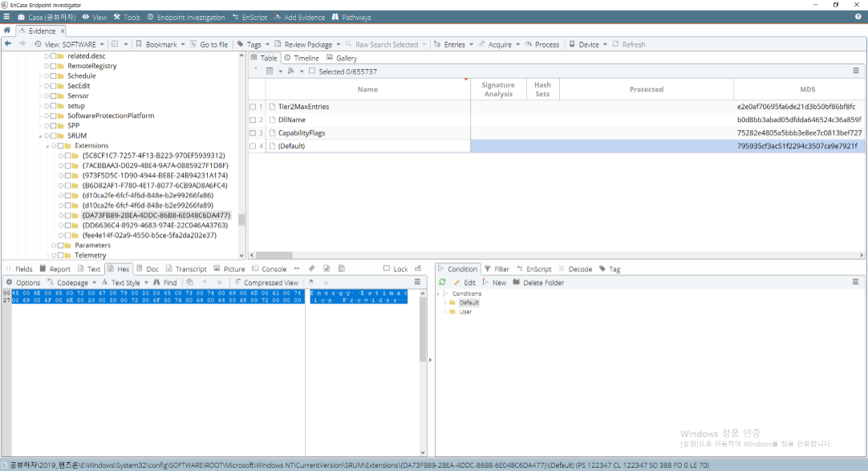Check the box for the DllName row

click(253, 120)
